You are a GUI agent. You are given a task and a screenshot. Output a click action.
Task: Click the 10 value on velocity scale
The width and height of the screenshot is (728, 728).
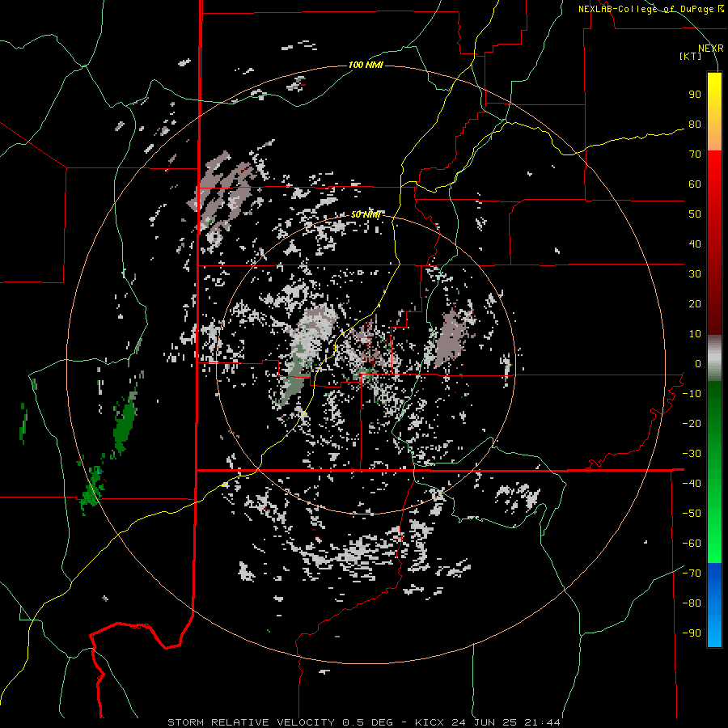tap(695, 334)
